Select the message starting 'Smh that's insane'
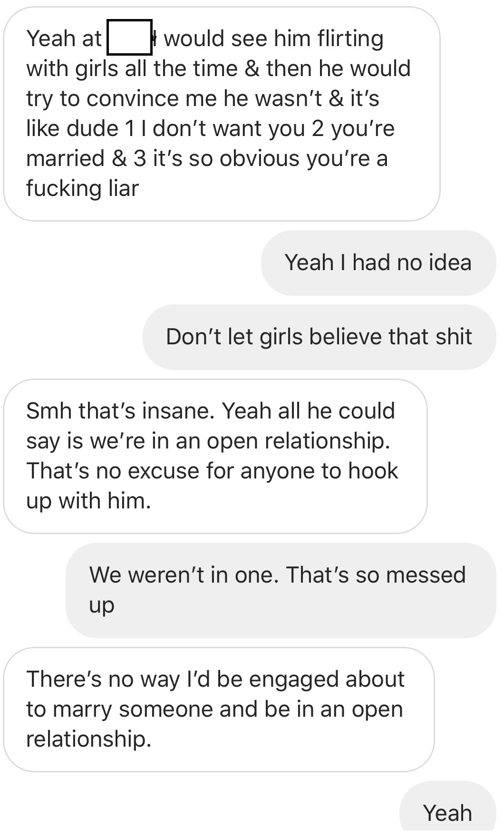The image size is (504, 838). (x=215, y=456)
